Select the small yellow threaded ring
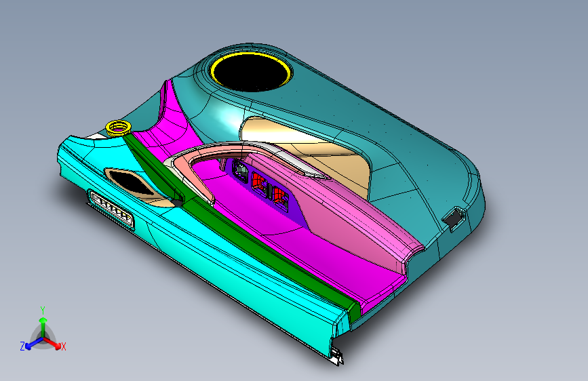588x381 pixels. click(118, 128)
